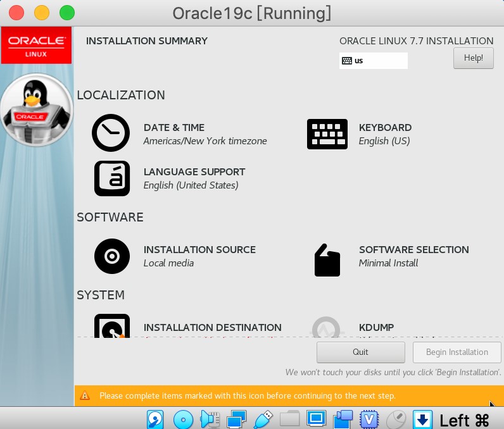Click VirtualBox network adapters icon
504x429 pixels.
(x=237, y=420)
